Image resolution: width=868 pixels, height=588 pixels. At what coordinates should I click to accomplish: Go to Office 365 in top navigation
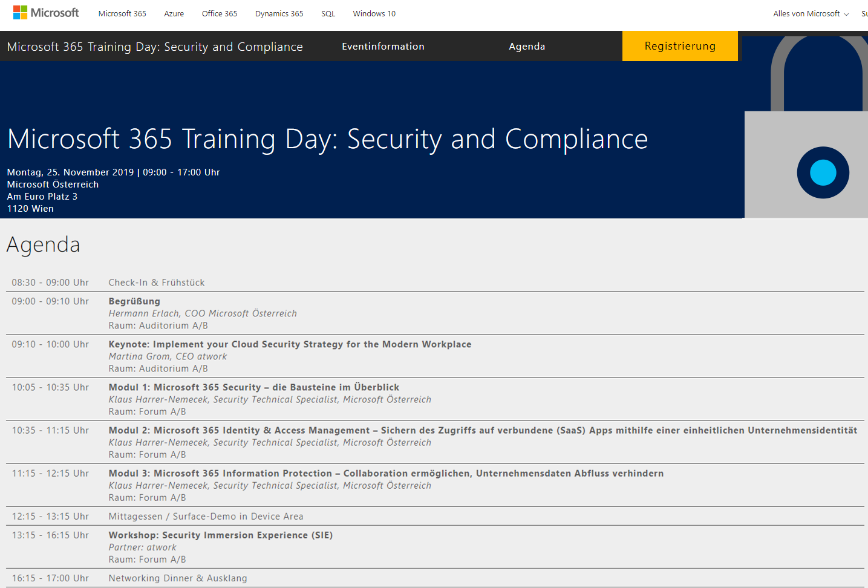click(219, 13)
